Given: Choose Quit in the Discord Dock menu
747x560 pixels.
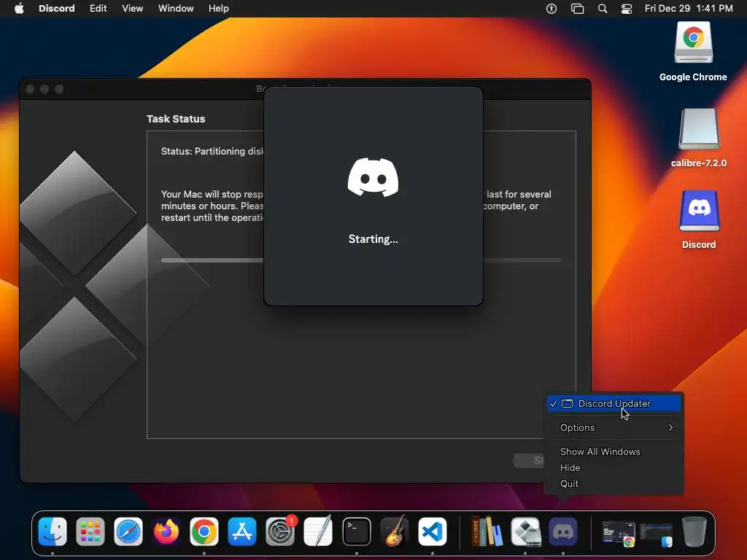Looking at the screenshot, I should pos(614,484).
